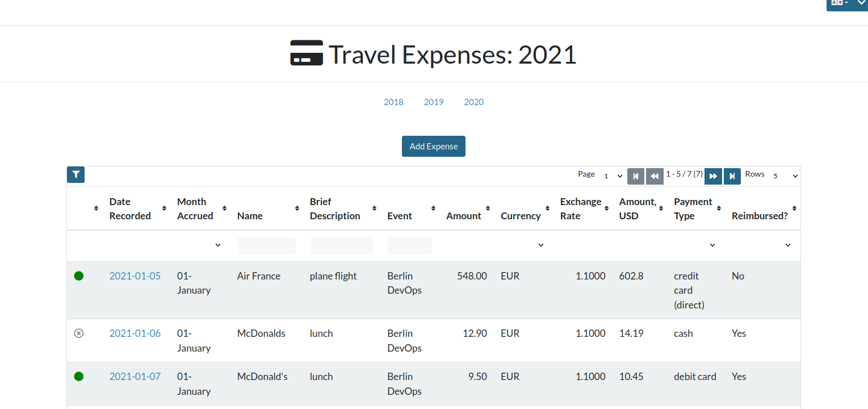868x409 pixels.
Task: Switch to the 2019 expenses
Action: pyautogui.click(x=434, y=102)
